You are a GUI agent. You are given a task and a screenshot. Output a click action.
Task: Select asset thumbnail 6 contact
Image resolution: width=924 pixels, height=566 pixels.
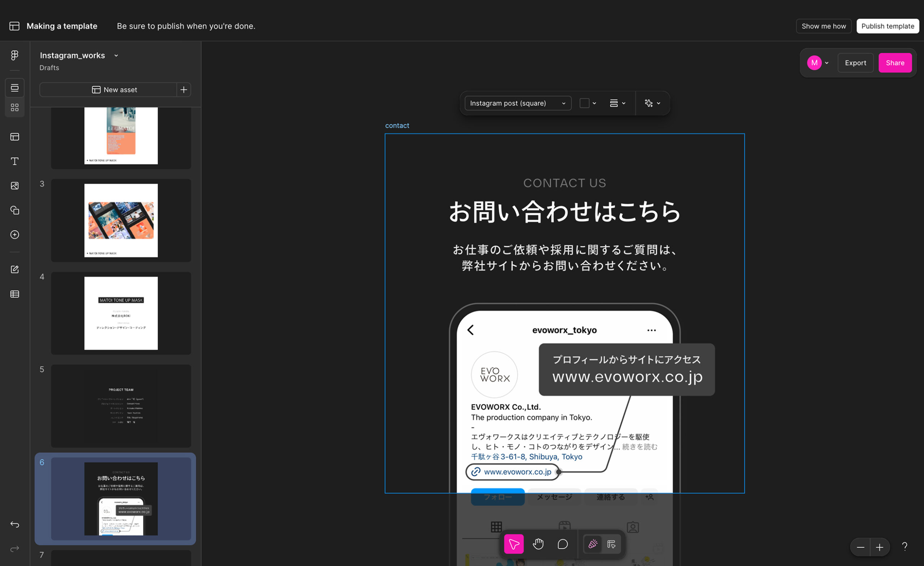click(x=121, y=499)
